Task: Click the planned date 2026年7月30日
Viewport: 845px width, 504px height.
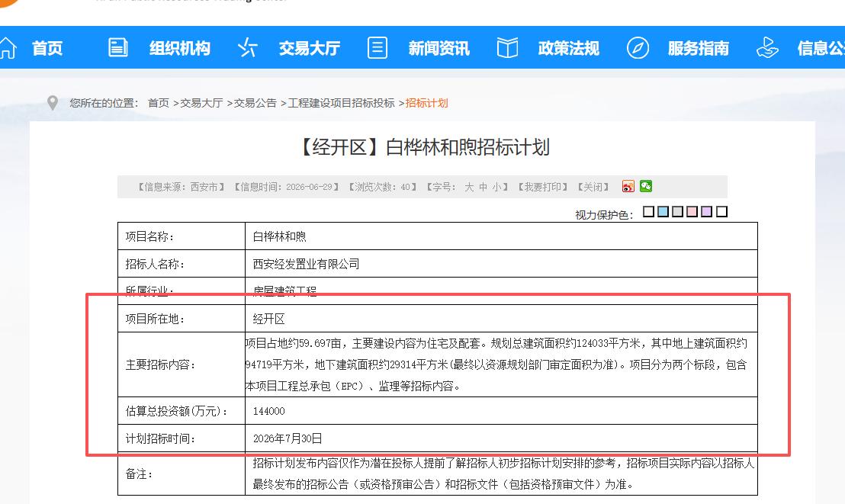Action: (288, 438)
